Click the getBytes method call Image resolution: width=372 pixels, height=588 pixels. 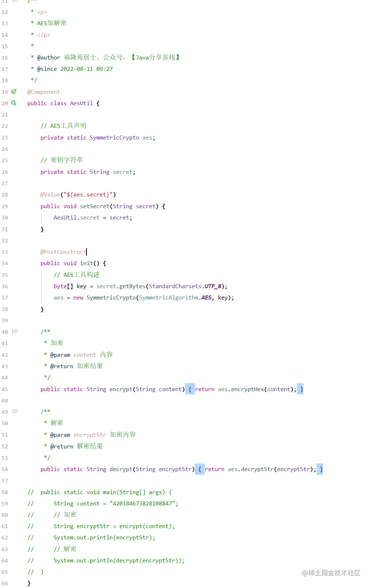[133, 286]
